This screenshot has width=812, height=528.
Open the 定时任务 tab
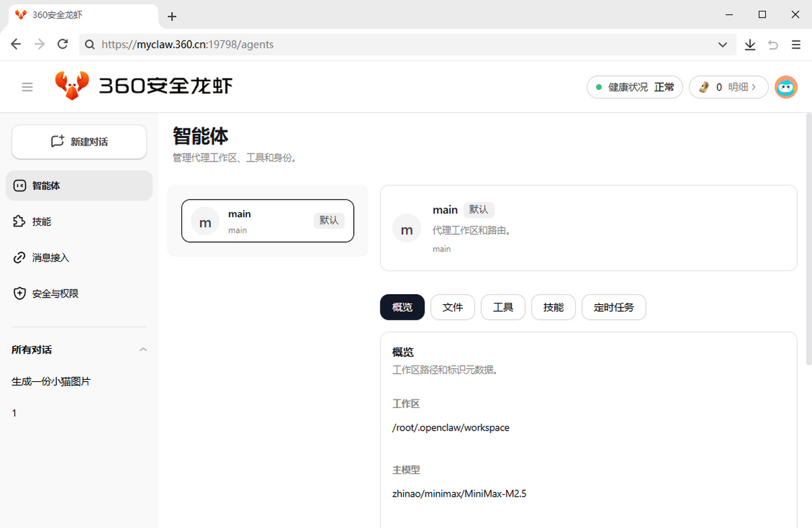pyautogui.click(x=613, y=307)
